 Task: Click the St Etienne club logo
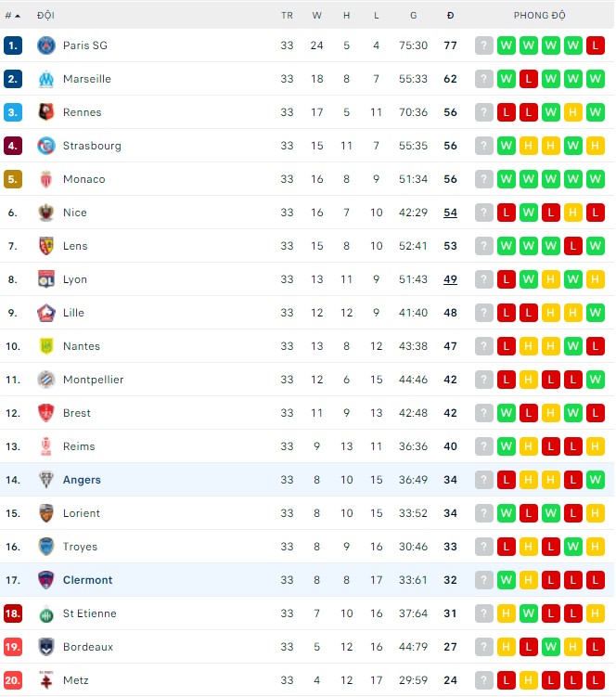pyautogui.click(x=46, y=613)
